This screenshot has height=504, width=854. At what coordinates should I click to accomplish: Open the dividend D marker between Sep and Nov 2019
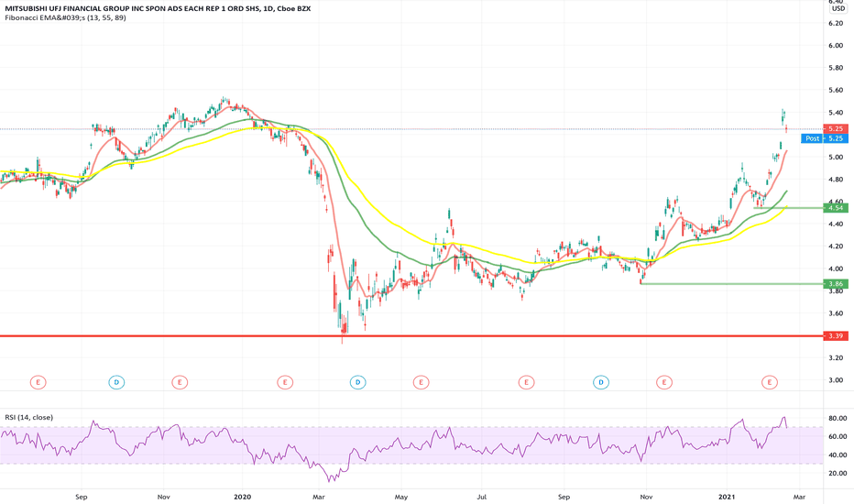[x=116, y=382]
